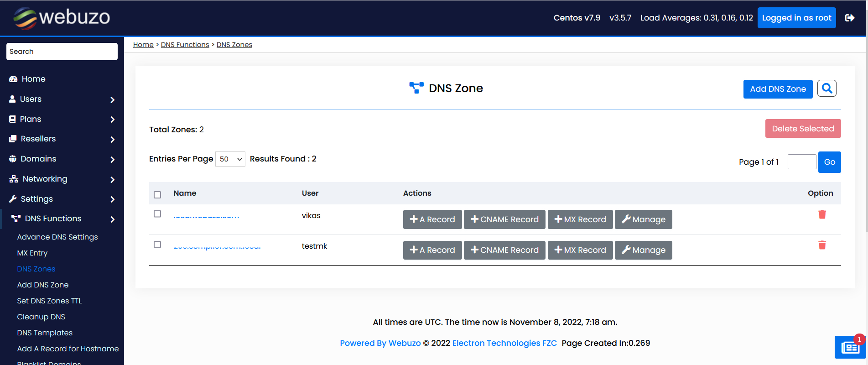Add an A Record for testmk zone
This screenshot has height=365, width=868.
pyautogui.click(x=432, y=250)
